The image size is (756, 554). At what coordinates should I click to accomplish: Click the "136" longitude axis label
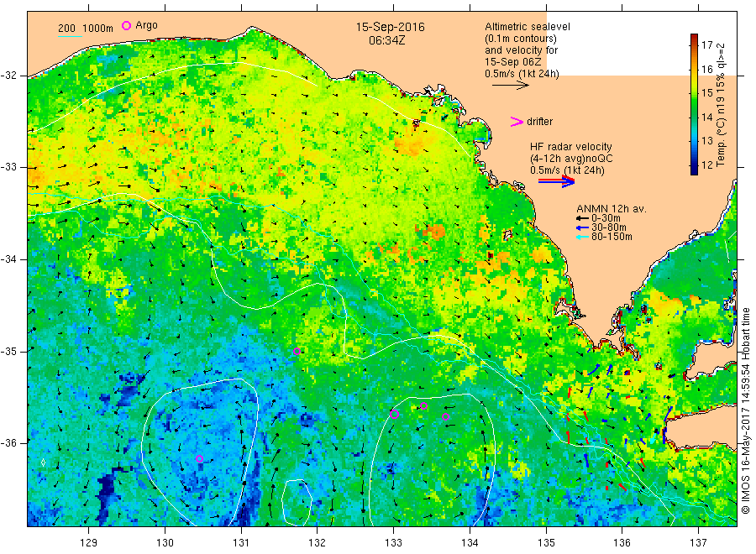622,542
